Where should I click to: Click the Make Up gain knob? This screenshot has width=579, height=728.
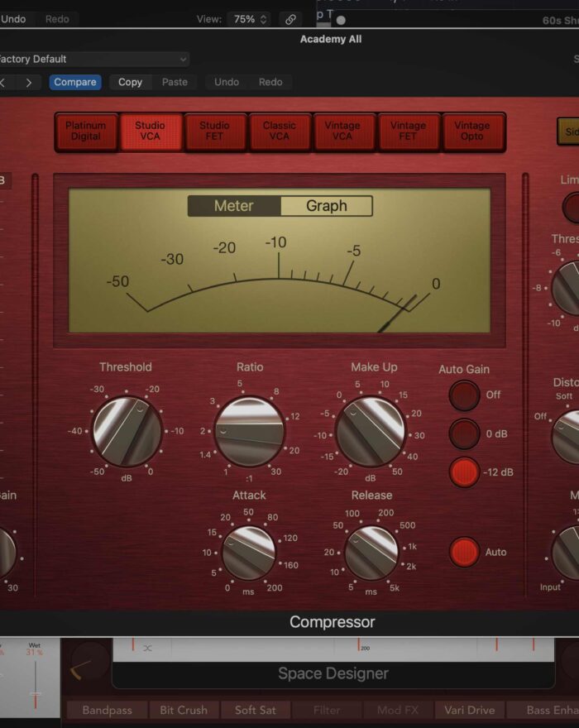coord(370,431)
